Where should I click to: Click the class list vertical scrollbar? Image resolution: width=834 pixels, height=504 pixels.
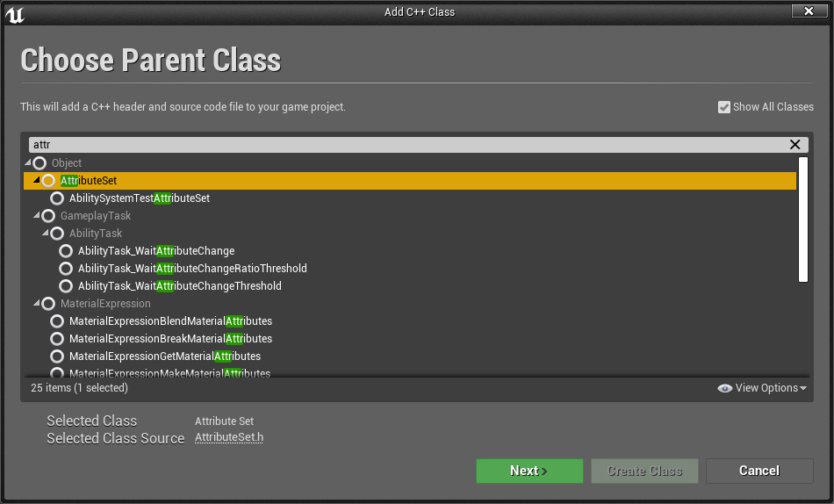click(x=803, y=220)
